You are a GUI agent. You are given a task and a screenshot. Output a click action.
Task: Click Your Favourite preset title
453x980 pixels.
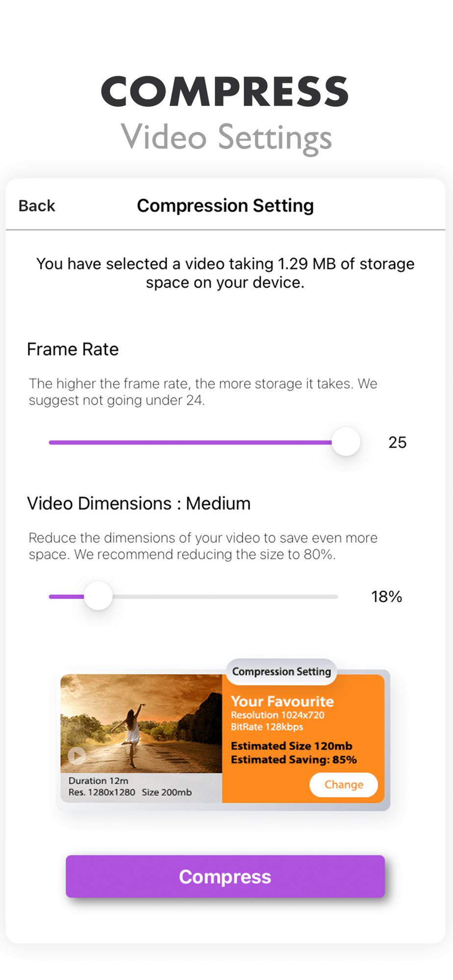pos(282,701)
